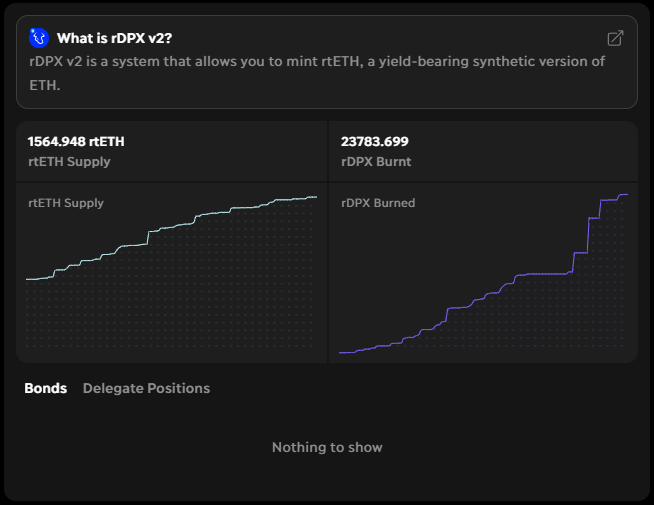Click the 1564.948 rtETH value
Viewport: 654px width, 505px height.
(x=76, y=141)
